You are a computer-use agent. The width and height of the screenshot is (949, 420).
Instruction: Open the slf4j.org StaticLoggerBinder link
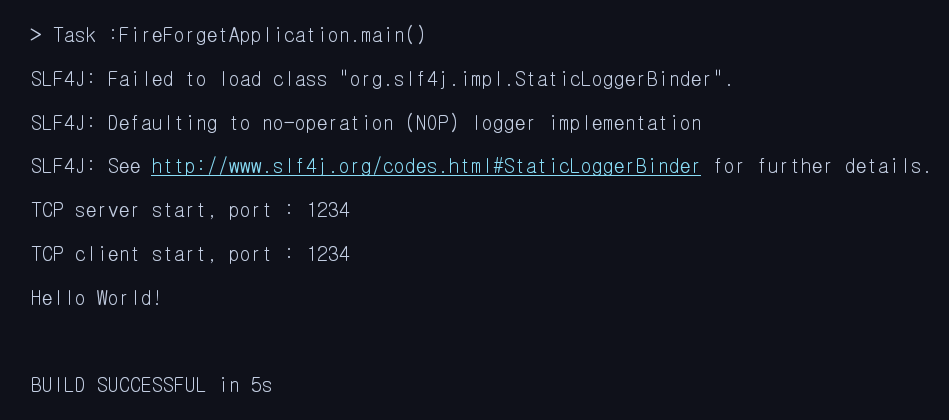point(425,166)
